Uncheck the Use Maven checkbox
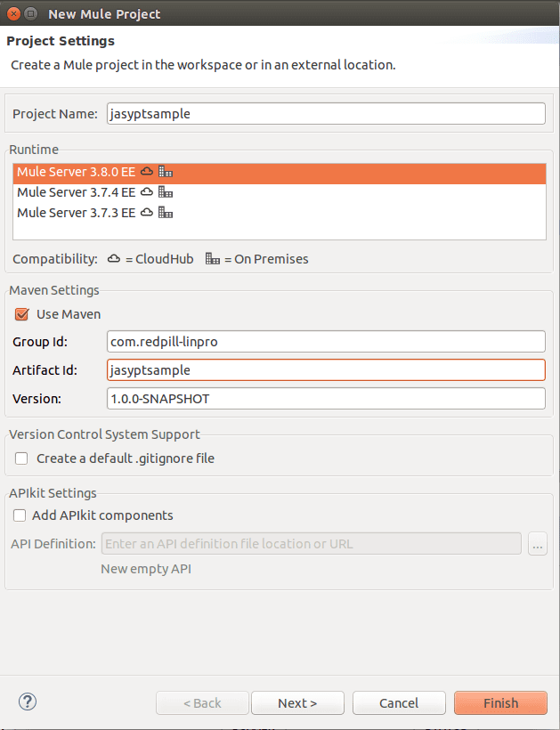The image size is (560, 730). pos(21,314)
